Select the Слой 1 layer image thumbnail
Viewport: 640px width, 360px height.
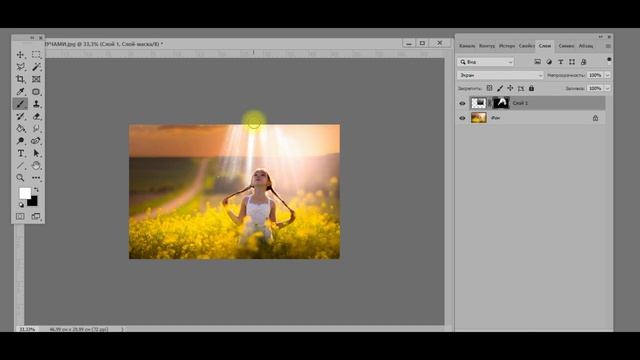tap(478, 103)
